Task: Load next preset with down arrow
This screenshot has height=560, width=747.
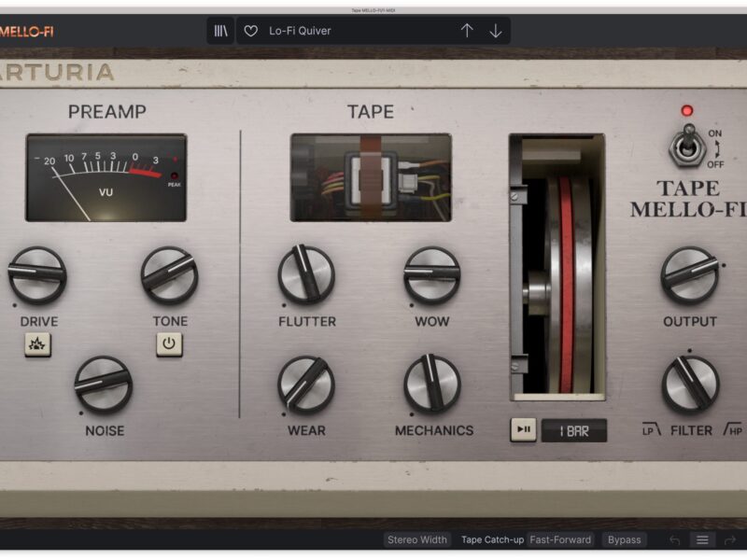Action: click(496, 31)
